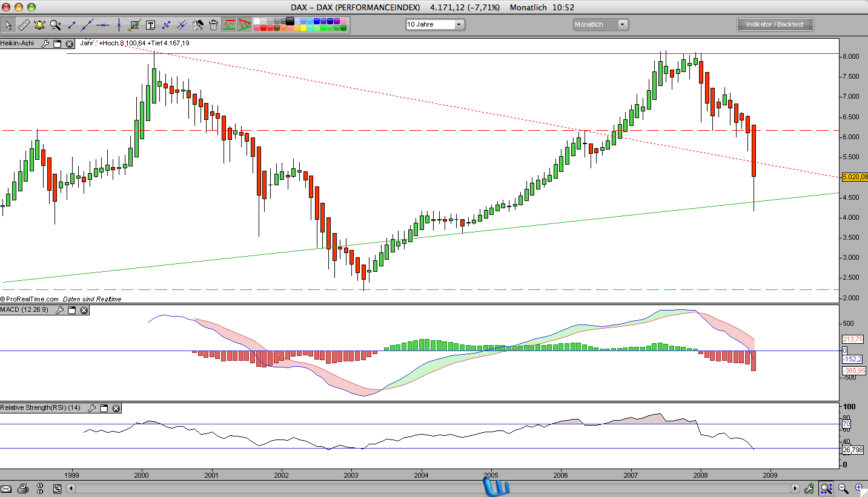
Task: Open RSI settings wrench
Action: [x=92, y=408]
